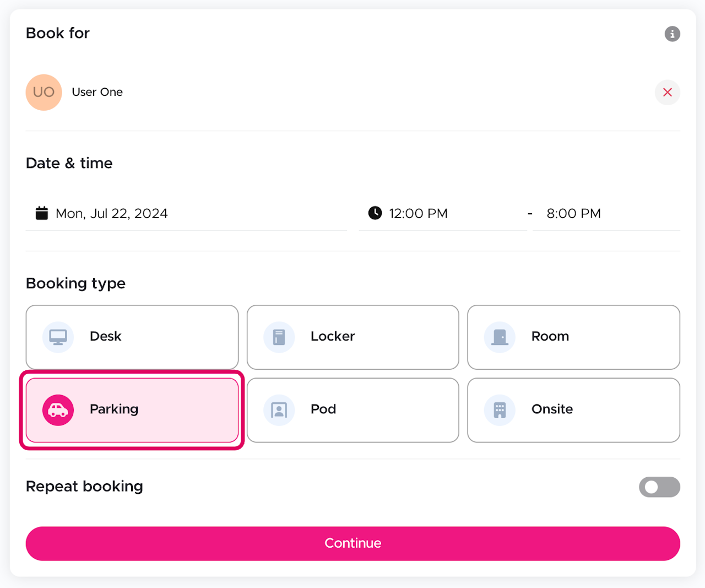Open the 12:00 PM start time selector
Screen dimensions: 705x588
click(419, 214)
